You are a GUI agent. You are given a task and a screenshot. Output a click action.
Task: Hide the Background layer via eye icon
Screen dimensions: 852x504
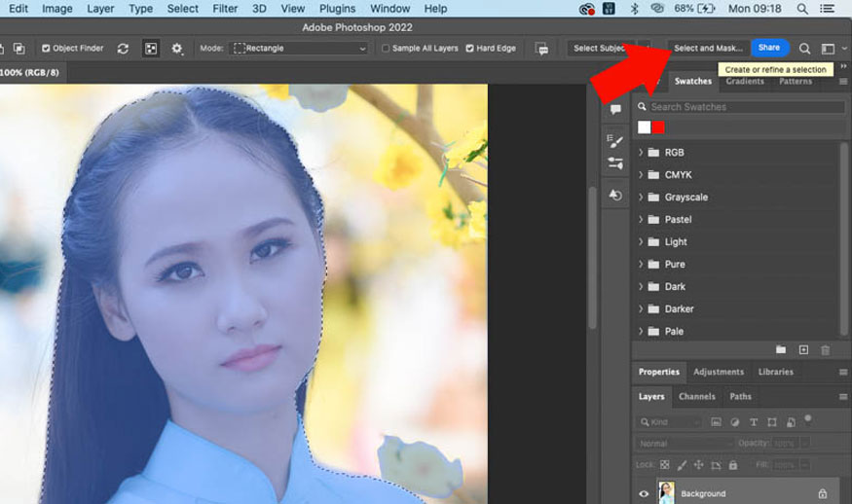(644, 493)
